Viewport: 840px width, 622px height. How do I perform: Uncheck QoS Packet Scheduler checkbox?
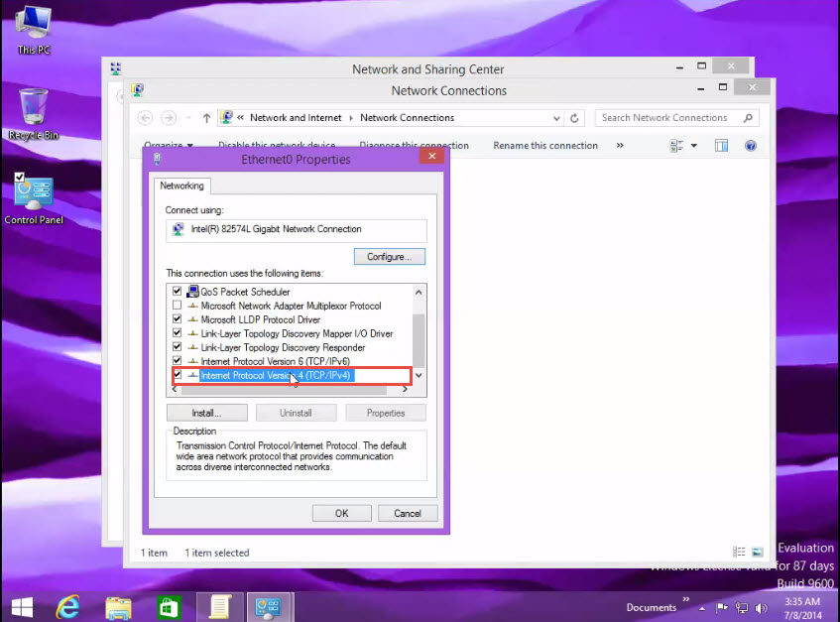(178, 291)
